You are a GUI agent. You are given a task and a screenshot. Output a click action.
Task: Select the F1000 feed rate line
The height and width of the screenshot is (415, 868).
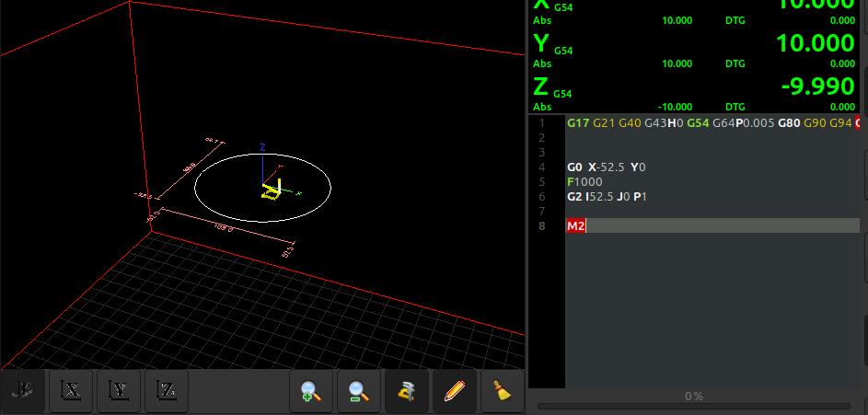coord(584,182)
